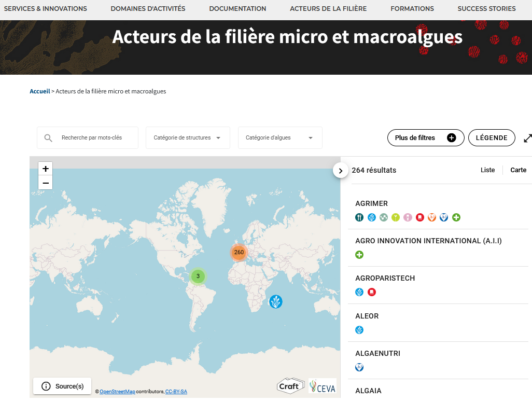This screenshot has width=532, height=415.
Task: Click the Plus de filtres button
Action: (x=426, y=138)
